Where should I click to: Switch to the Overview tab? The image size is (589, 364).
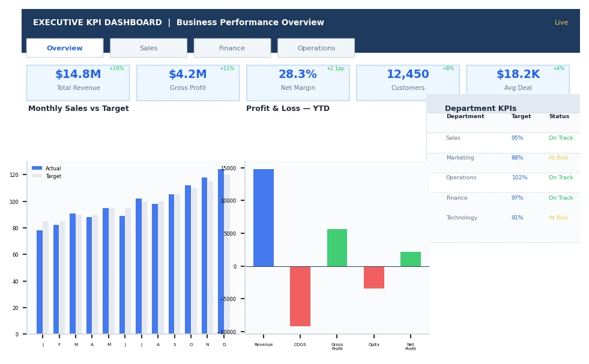65,48
